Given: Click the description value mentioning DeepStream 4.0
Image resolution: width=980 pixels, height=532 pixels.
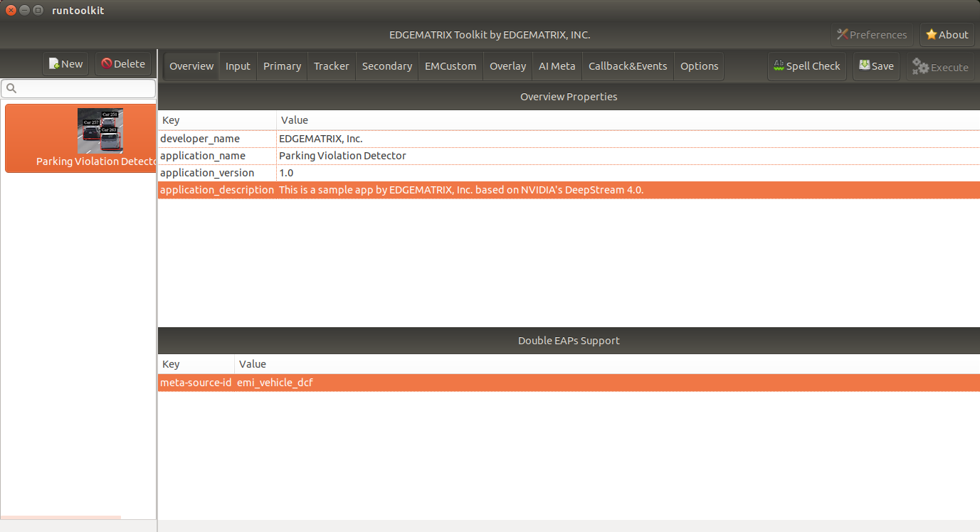Looking at the screenshot, I should [x=628, y=190].
